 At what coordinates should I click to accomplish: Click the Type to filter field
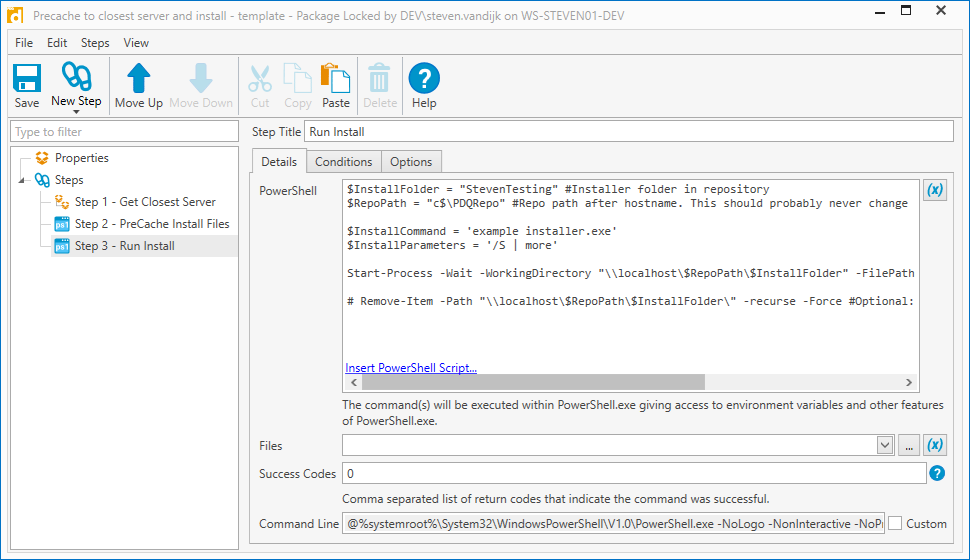(x=124, y=131)
